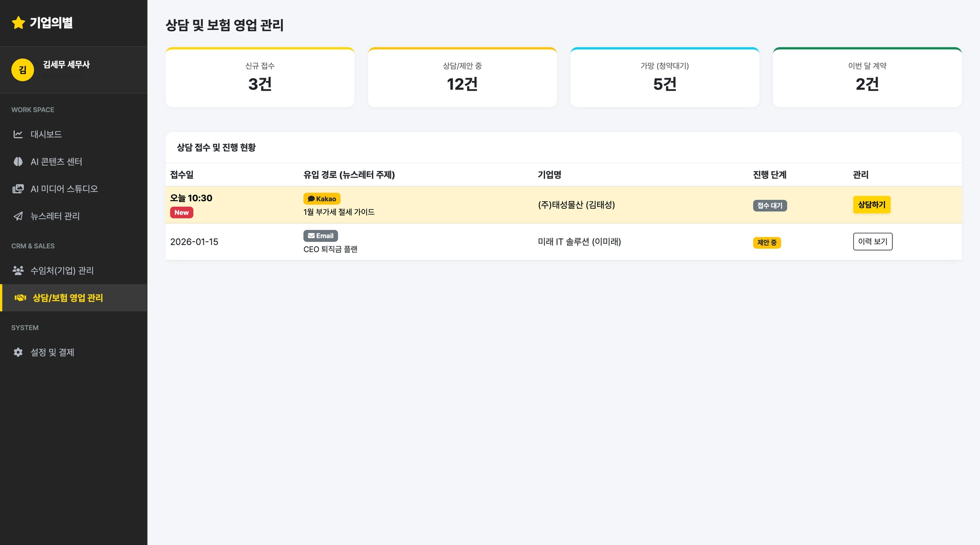
Task: Select the 신규 접수 summary card
Action: tap(260, 77)
